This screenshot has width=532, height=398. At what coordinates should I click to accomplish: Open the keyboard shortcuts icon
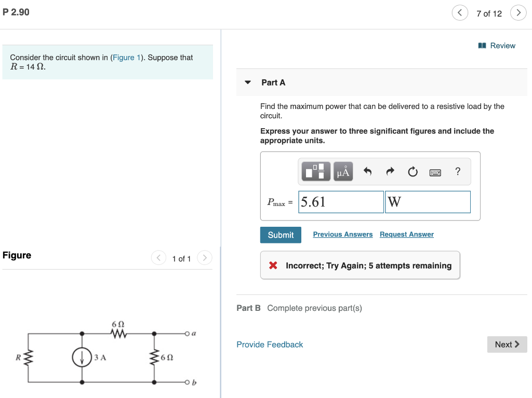(x=435, y=171)
